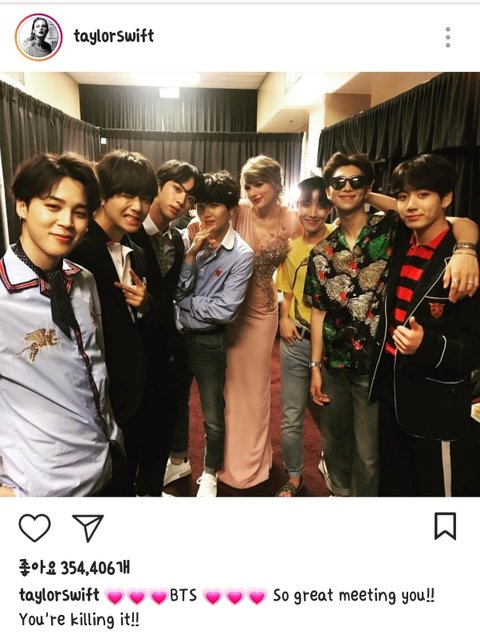This screenshot has width=480, height=638.
Task: Tap the first pink heart emoji in caption
Action: coord(115,596)
